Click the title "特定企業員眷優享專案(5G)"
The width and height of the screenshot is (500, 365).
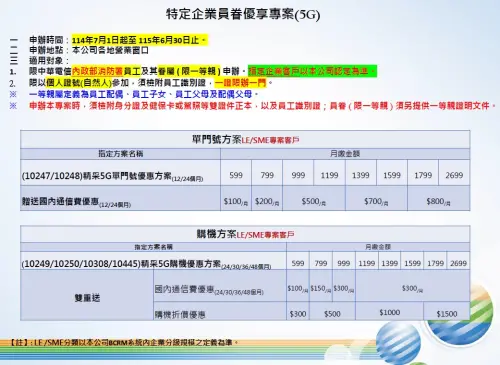pos(243,15)
